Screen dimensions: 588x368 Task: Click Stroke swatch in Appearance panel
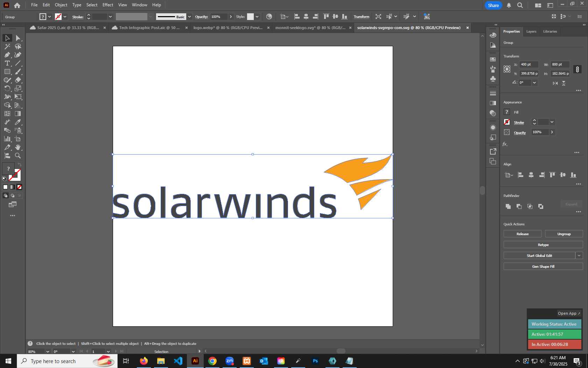(507, 122)
